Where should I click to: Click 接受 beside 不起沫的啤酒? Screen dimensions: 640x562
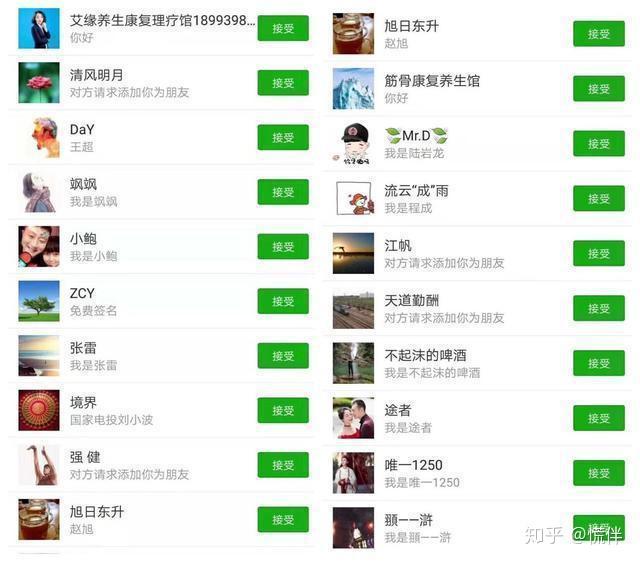pyautogui.click(x=599, y=363)
